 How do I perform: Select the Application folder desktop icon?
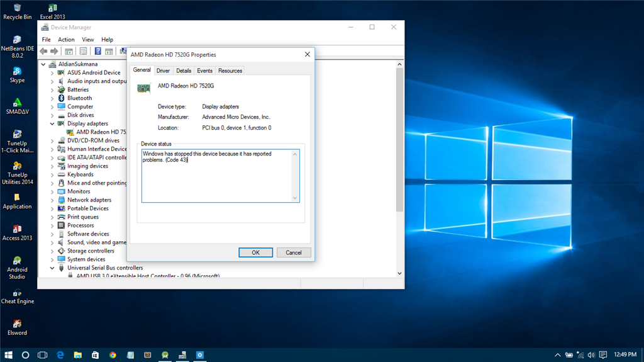[17, 201]
